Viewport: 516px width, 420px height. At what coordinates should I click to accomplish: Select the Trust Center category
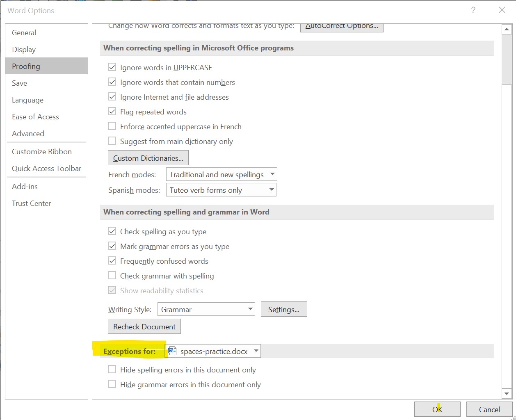[x=32, y=203]
